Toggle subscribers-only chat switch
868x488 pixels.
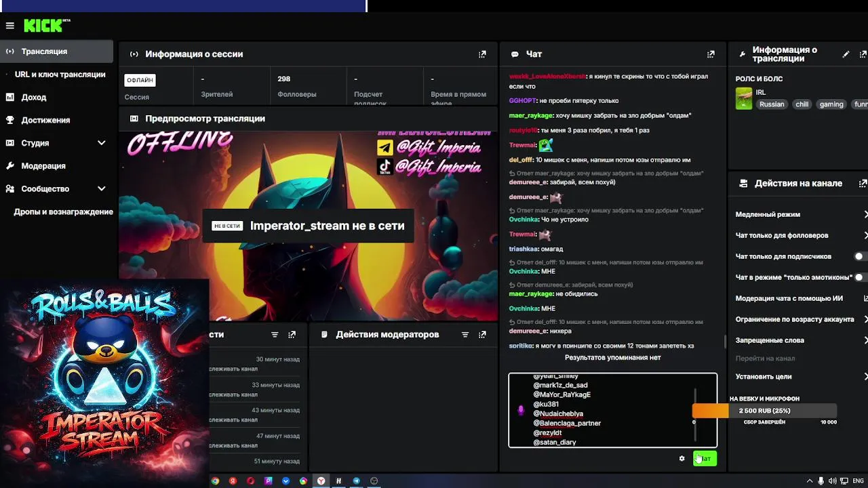pos(861,257)
